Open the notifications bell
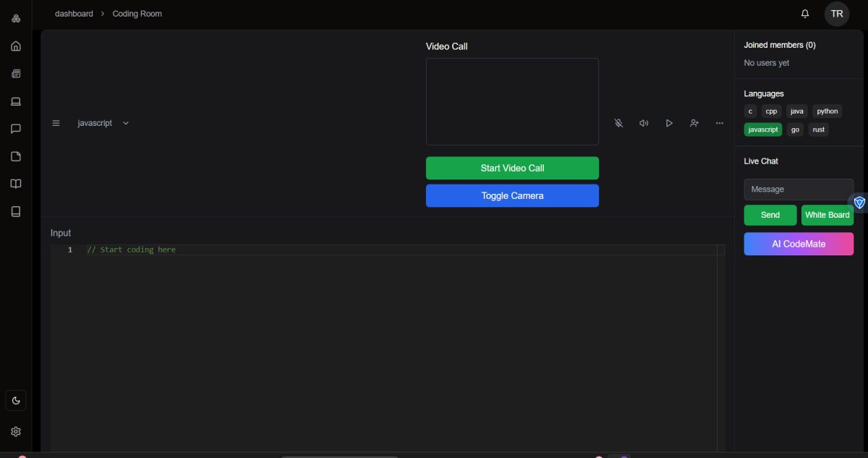This screenshot has width=868, height=458. (805, 14)
